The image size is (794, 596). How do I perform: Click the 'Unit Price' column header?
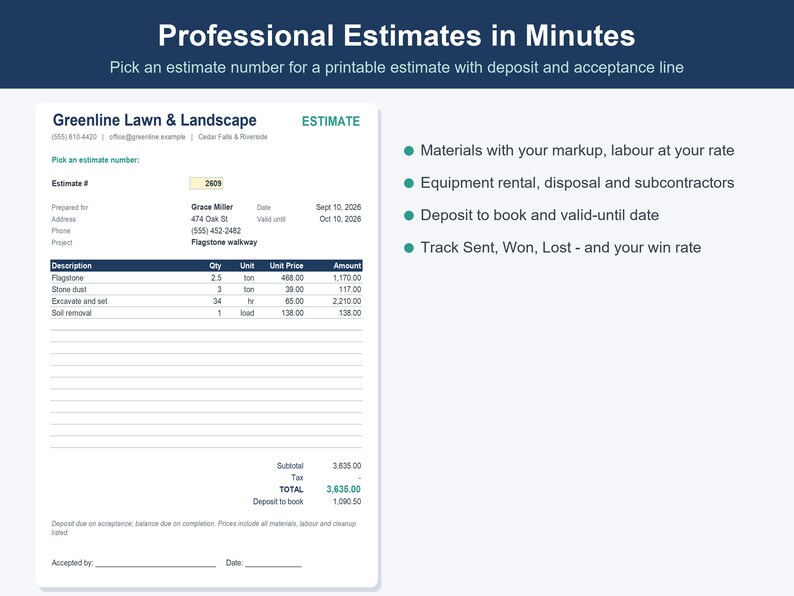286,265
